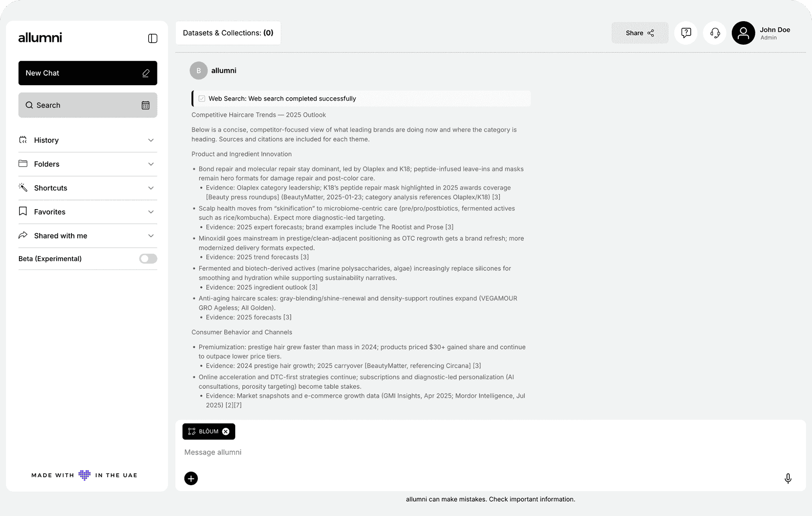This screenshot has width=812, height=516.
Task: Remove the BLÔUM dataset chip
Action: click(x=226, y=431)
